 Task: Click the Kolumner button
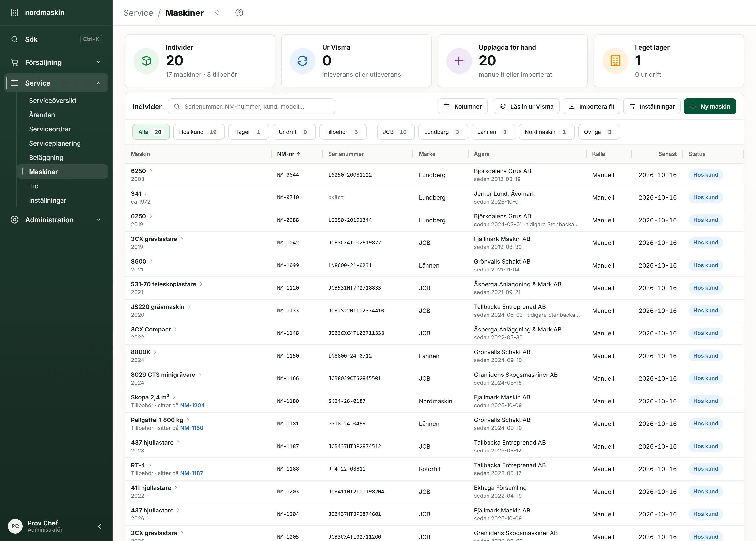coord(463,106)
